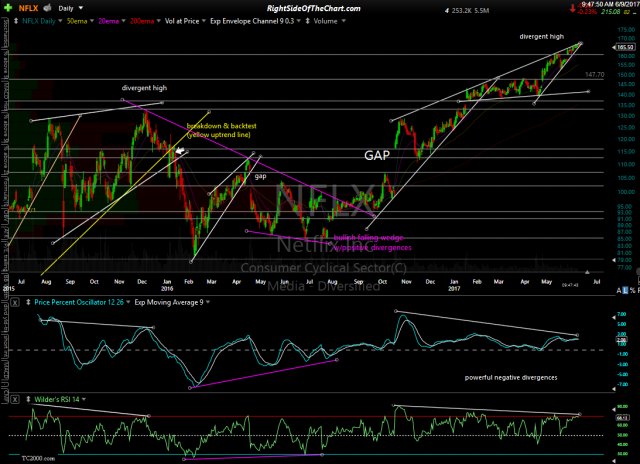The image size is (640, 464).
Task: Click the TC2000.com logo text
Action: 38,459
